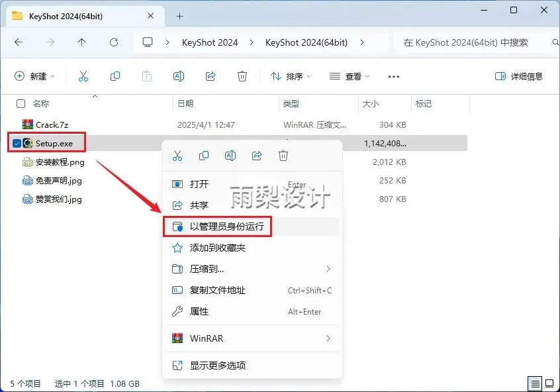This screenshot has width=560, height=392.
Task: Click the 2,012 KB size cell
Action: (x=389, y=162)
